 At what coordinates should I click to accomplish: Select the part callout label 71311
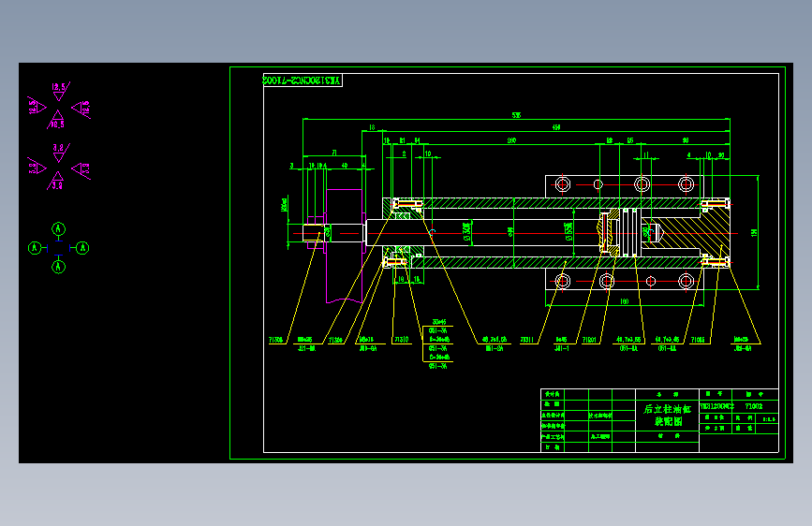(x=526, y=340)
